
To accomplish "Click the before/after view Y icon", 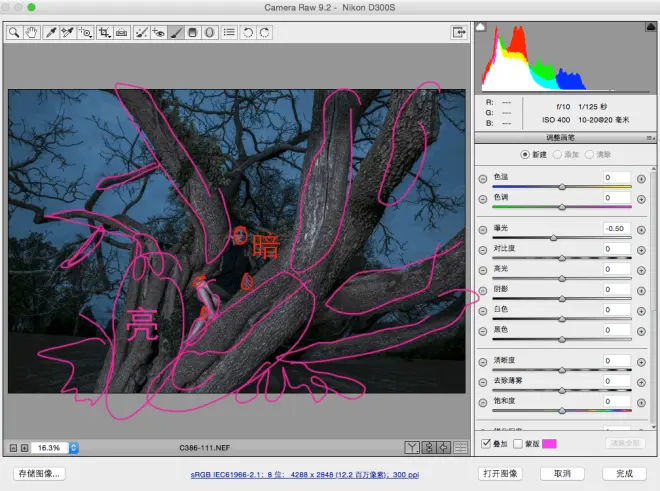I will coord(412,447).
